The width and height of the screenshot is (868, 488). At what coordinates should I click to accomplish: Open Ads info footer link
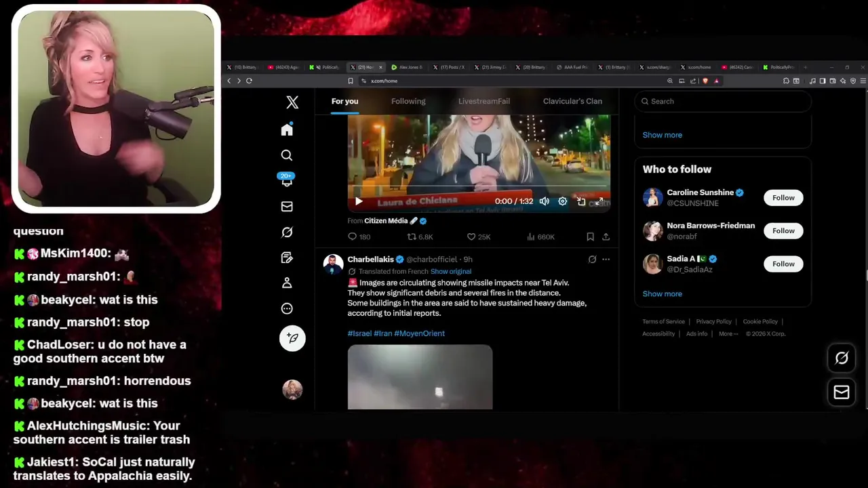[x=696, y=333]
